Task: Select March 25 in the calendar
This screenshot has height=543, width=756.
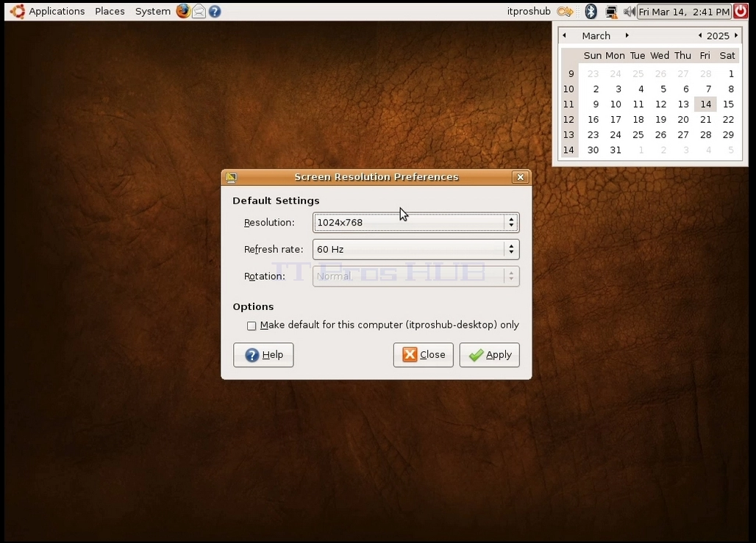Action: pos(638,135)
